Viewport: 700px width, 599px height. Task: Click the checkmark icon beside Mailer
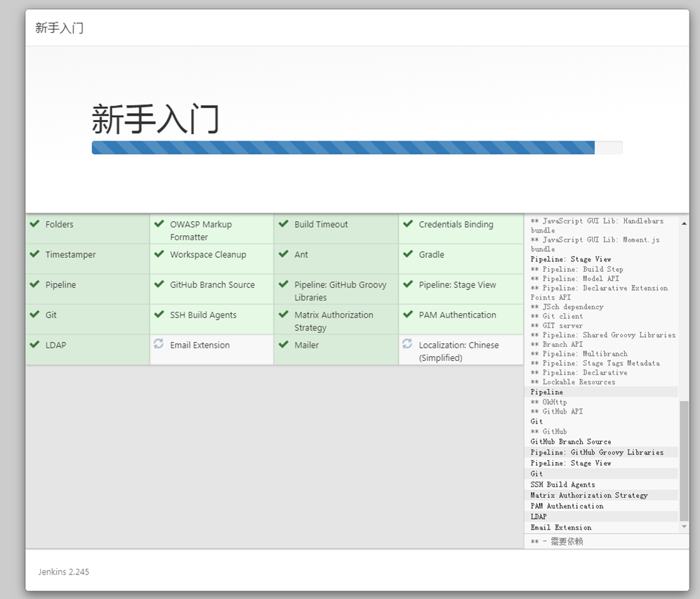(284, 345)
